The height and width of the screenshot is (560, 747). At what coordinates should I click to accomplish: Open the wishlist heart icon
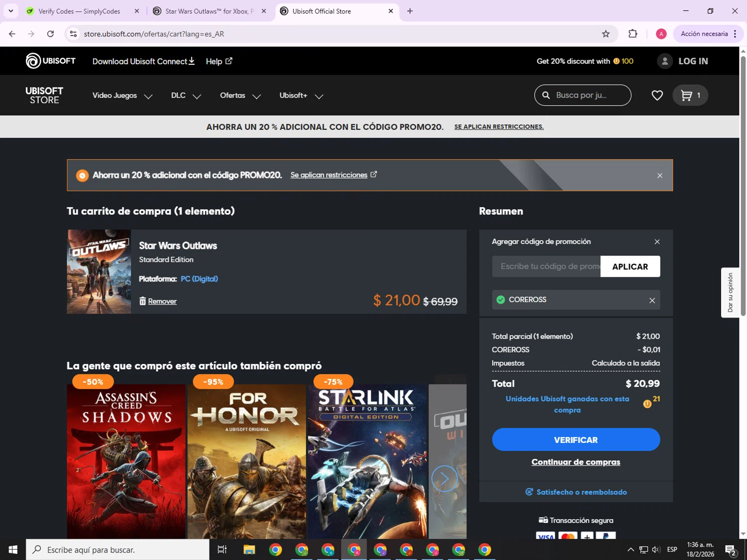pyautogui.click(x=657, y=95)
